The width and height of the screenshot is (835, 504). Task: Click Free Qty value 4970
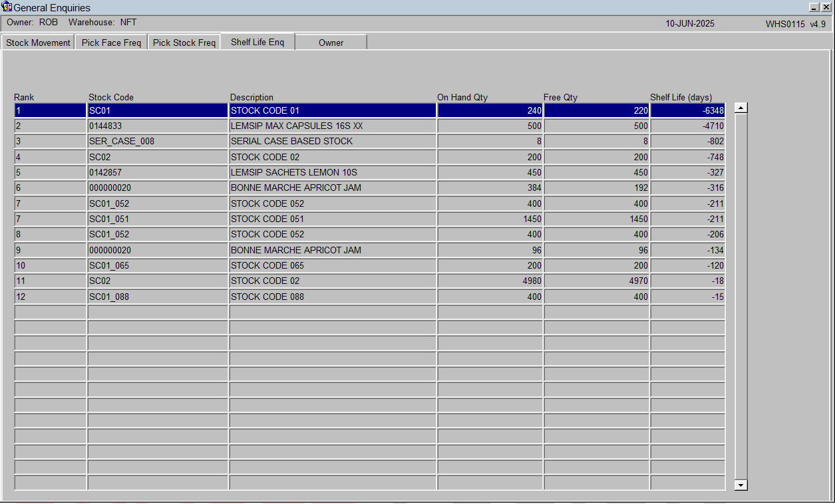597,281
